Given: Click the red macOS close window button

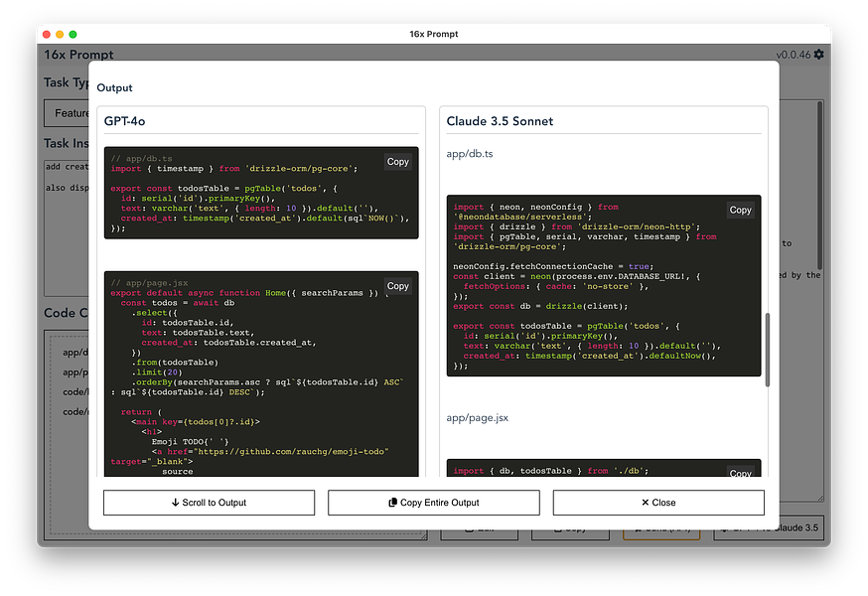Looking at the screenshot, I should click(47, 35).
